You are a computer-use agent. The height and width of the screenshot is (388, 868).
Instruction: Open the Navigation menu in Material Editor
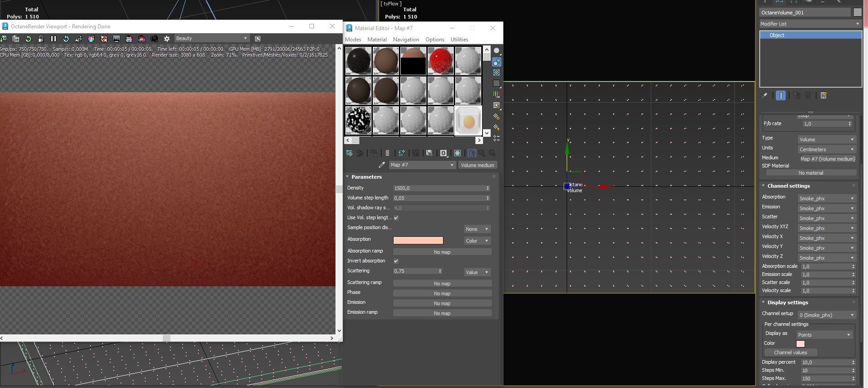tap(406, 40)
